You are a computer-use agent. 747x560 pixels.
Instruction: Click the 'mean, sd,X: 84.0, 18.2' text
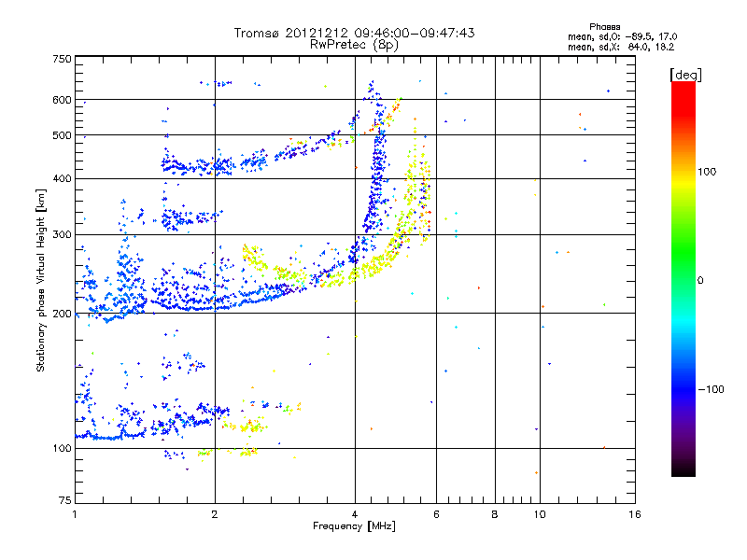[621, 48]
